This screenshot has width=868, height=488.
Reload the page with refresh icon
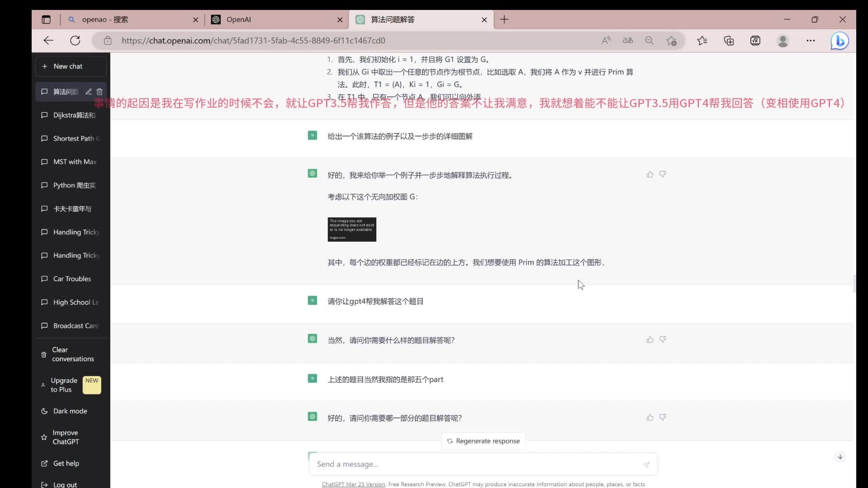tap(75, 40)
